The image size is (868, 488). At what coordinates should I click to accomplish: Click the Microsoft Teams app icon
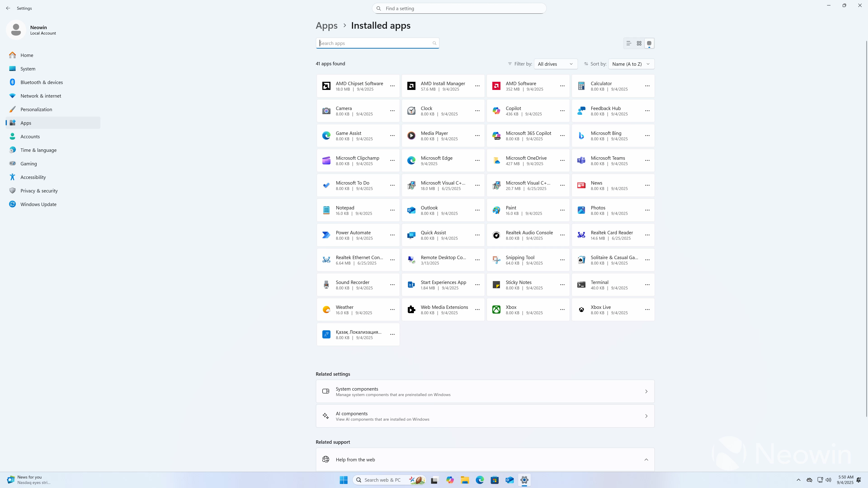coord(581,161)
